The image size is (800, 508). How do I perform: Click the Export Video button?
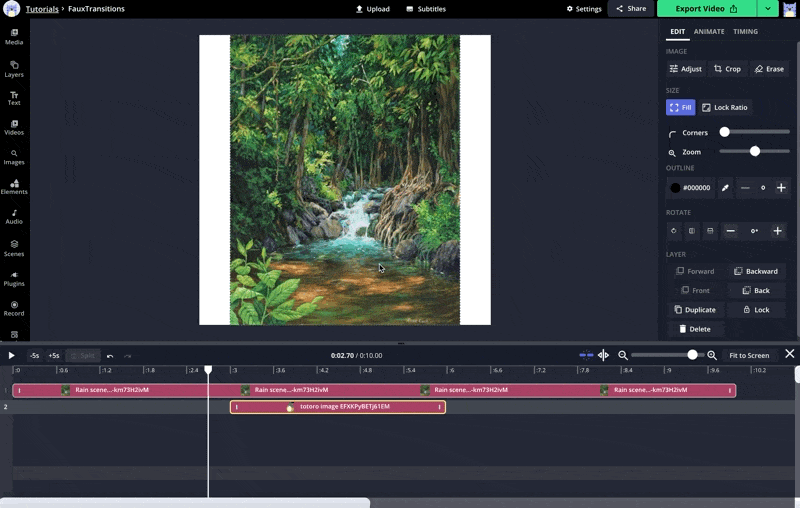[706, 9]
